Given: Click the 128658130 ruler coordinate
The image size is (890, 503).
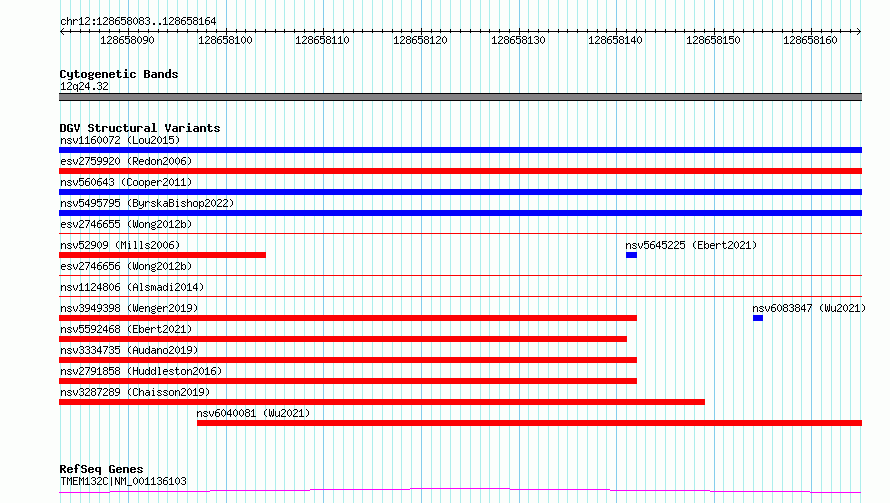Looking at the screenshot, I should click(518, 40).
